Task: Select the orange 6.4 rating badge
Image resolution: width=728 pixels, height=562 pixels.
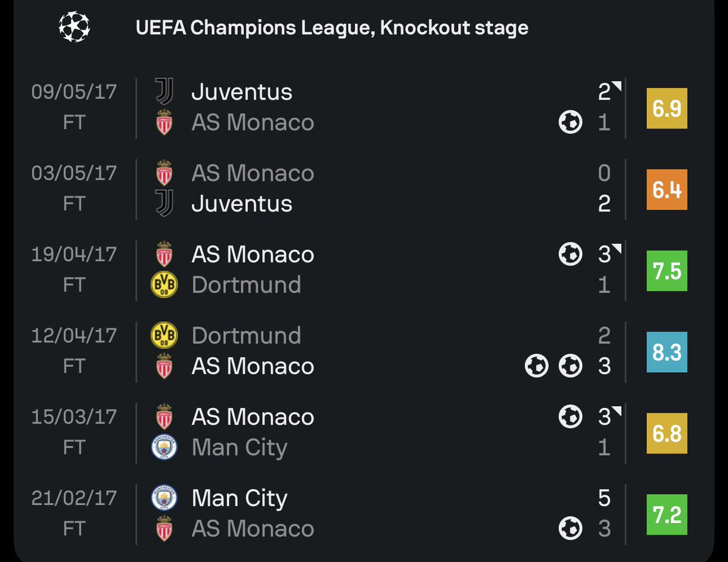Action: [x=667, y=189]
